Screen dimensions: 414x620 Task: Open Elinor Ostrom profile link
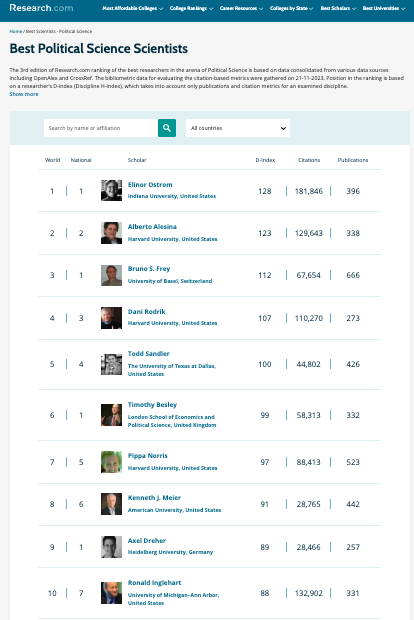coord(150,185)
